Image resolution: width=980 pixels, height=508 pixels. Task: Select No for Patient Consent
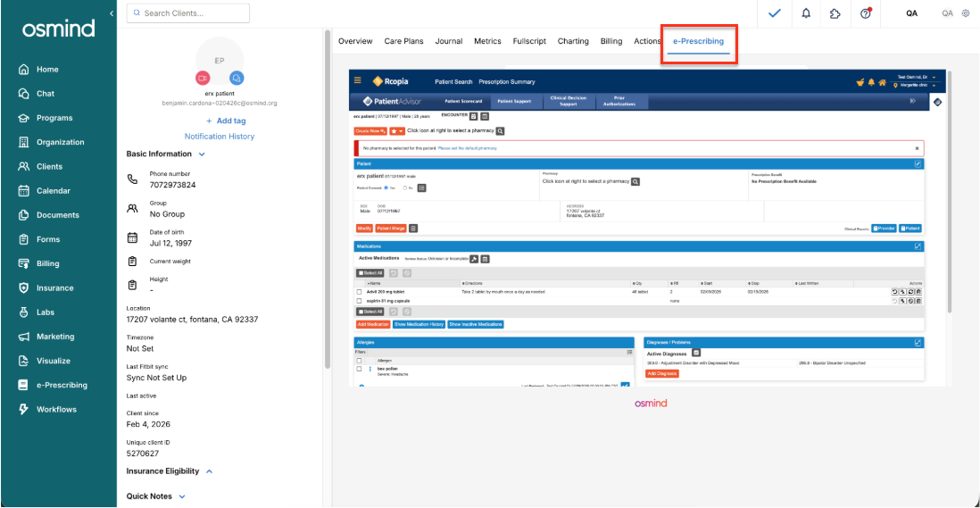[405, 188]
